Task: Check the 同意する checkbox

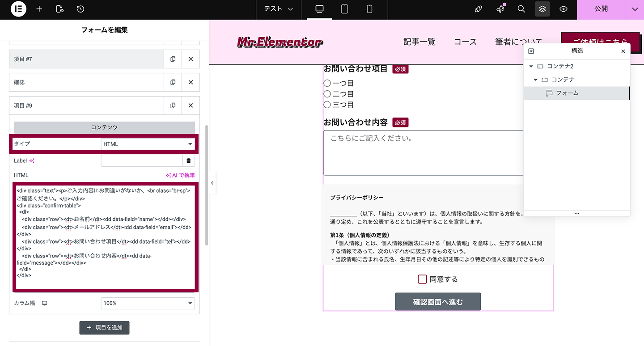Action: [x=422, y=279]
